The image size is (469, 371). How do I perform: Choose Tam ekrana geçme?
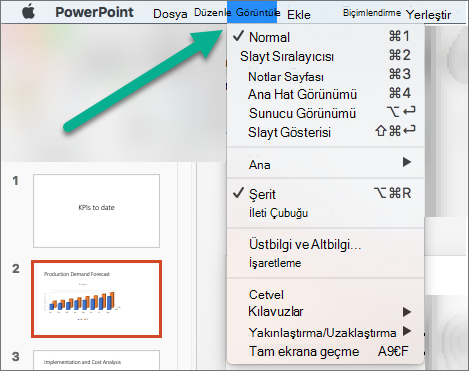pos(325,351)
